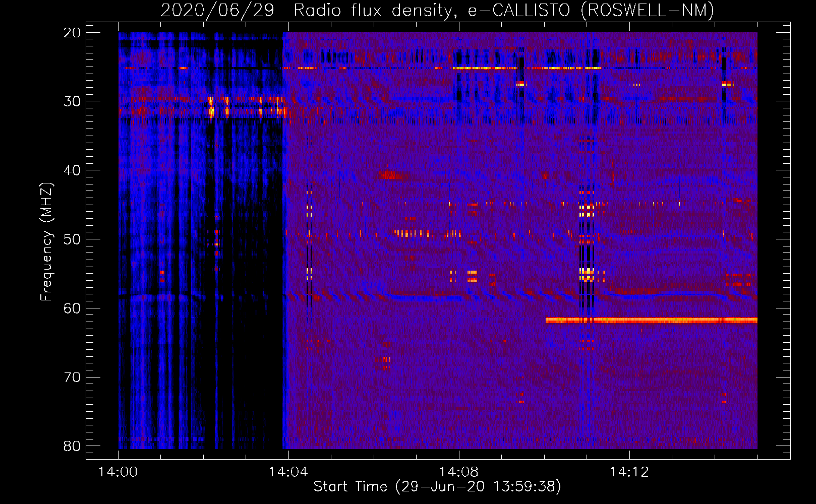Click the bright horizontal emission band near 62 MHz
816x504 pixels.
tap(651, 320)
